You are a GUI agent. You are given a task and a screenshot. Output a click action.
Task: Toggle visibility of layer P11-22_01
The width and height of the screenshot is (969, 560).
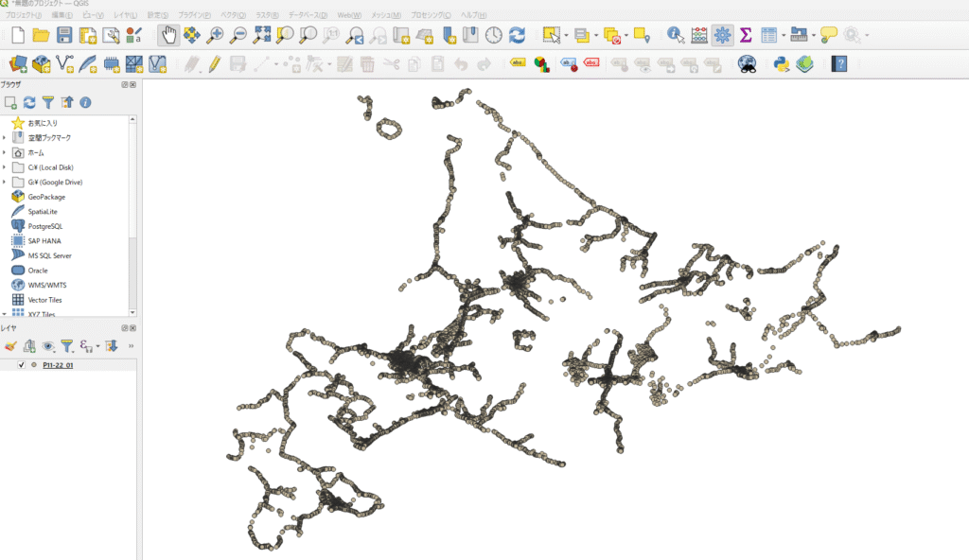(21, 365)
